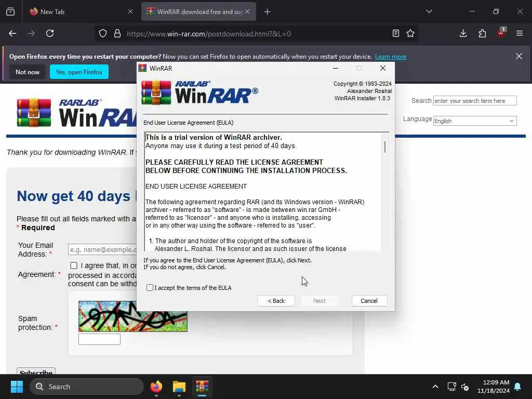Viewport: 532px width, 399px height.
Task: Reload the current page
Action: [50, 33]
